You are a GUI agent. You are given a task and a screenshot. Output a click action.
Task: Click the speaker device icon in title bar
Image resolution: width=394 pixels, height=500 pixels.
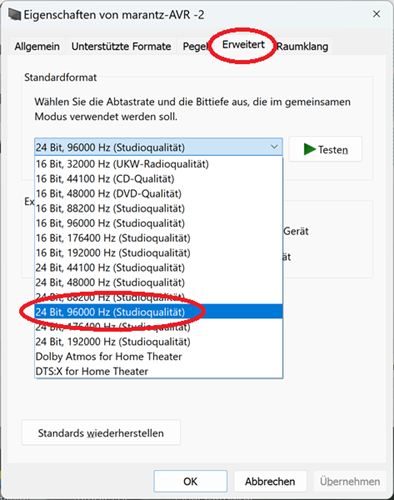[x=15, y=15]
